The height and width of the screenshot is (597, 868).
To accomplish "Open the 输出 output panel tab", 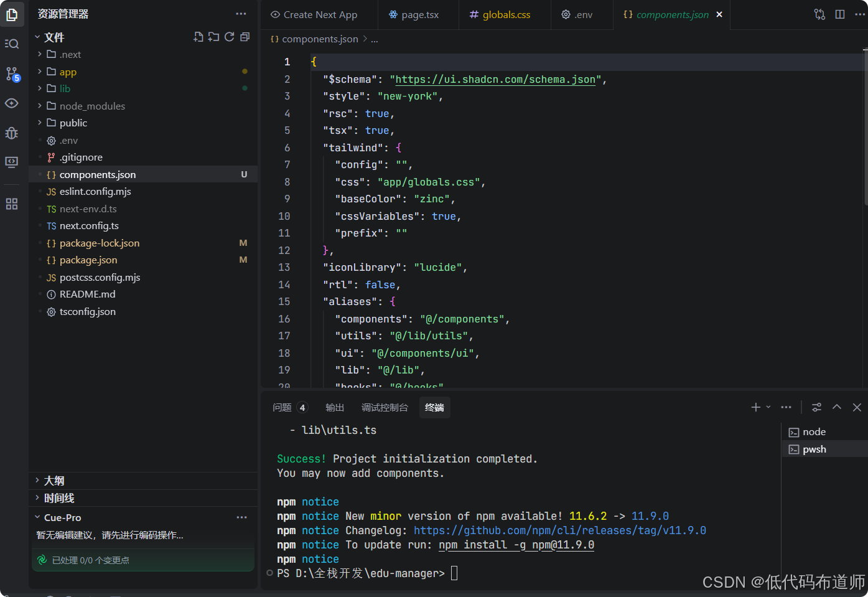I will pos(335,407).
